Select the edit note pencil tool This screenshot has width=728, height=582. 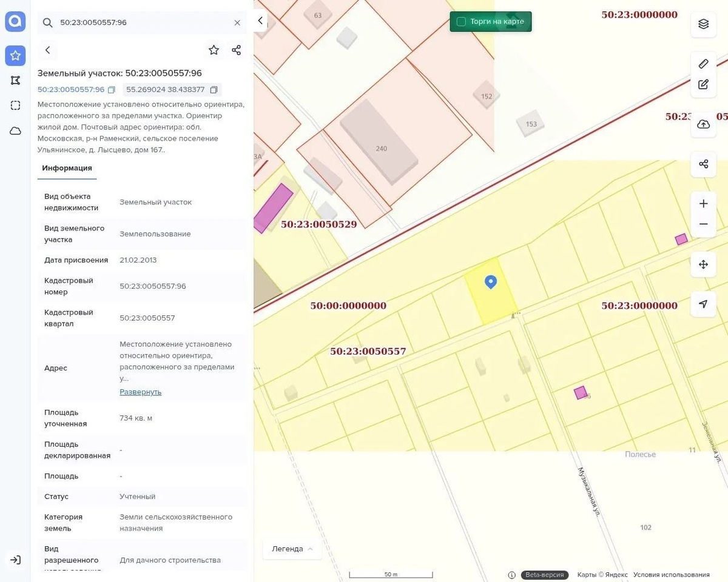click(x=703, y=84)
